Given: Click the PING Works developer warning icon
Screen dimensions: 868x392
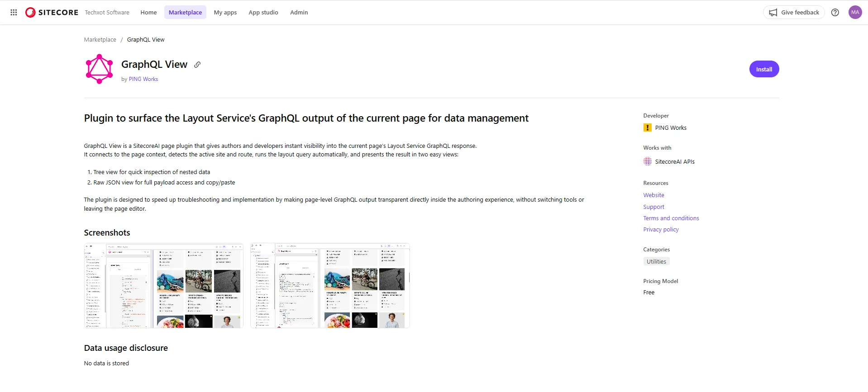Looking at the screenshot, I should coord(648,128).
